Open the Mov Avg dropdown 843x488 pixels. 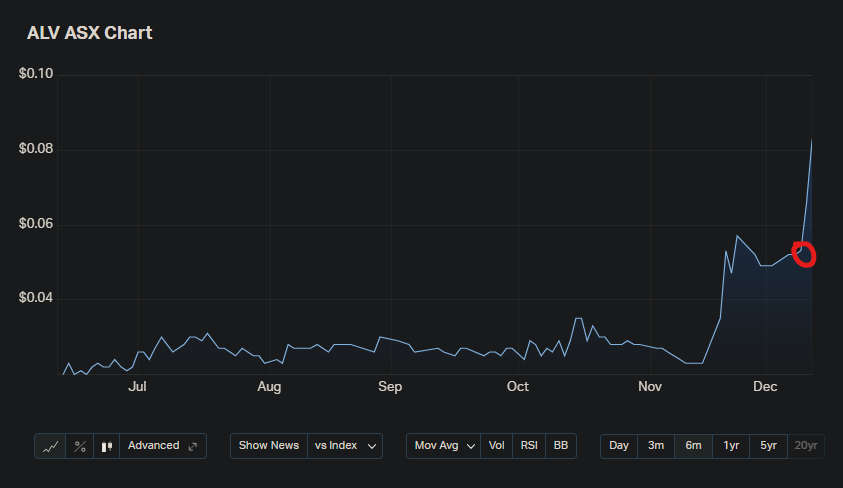[x=443, y=446]
